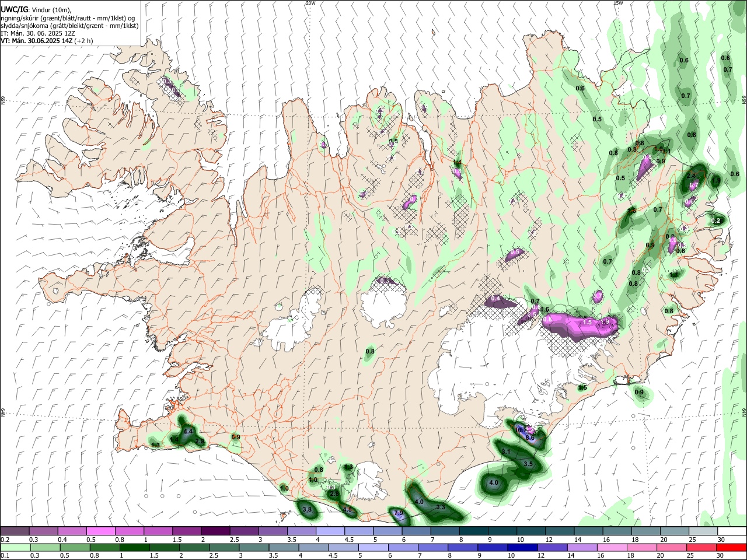This screenshot has width=747, height=560.
Task: Click the 3.3 precipitation value offshore south
Action: pos(441,507)
